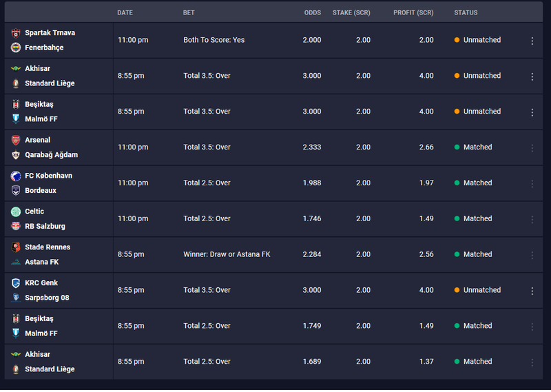Sort by the DATE column header
551x392 pixels.
pos(125,12)
